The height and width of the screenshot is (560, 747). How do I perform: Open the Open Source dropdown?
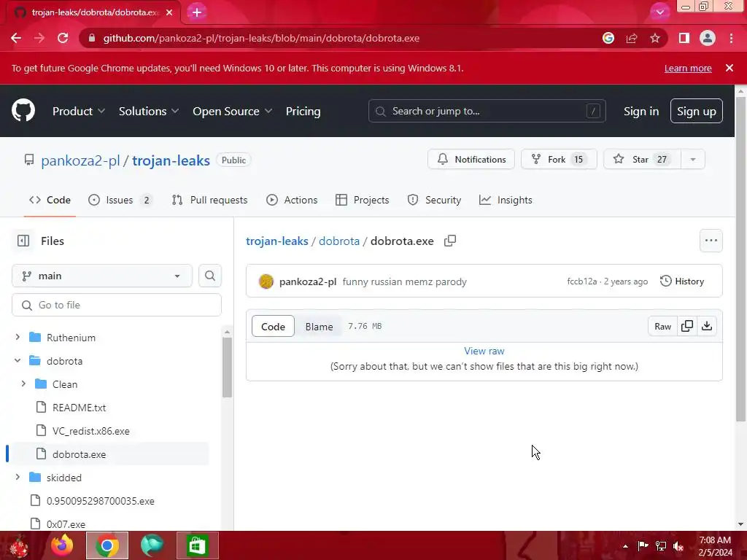point(233,111)
